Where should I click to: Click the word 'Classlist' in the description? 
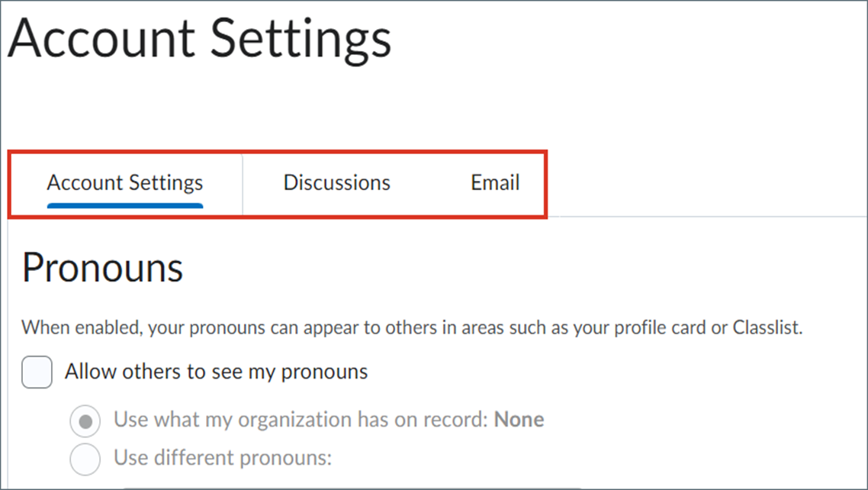tap(767, 329)
